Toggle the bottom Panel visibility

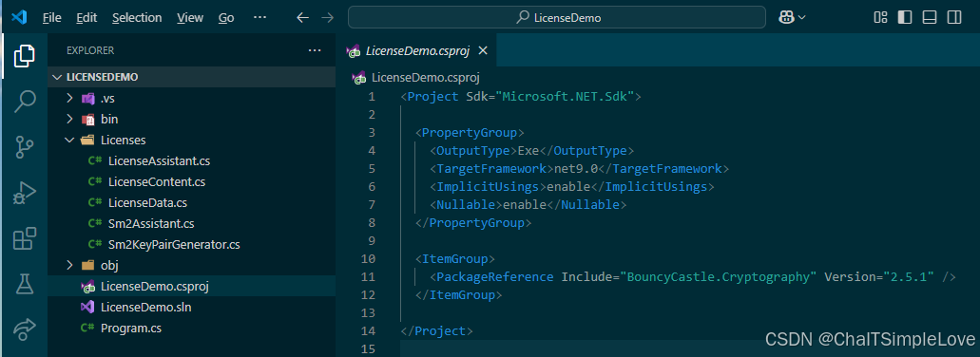[930, 17]
